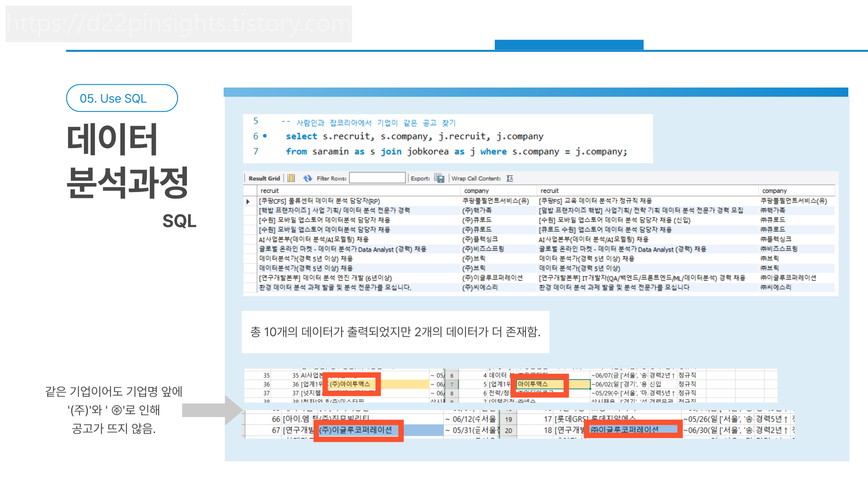
Task: Click the execution marker dot on line 6
Action: tap(265, 136)
